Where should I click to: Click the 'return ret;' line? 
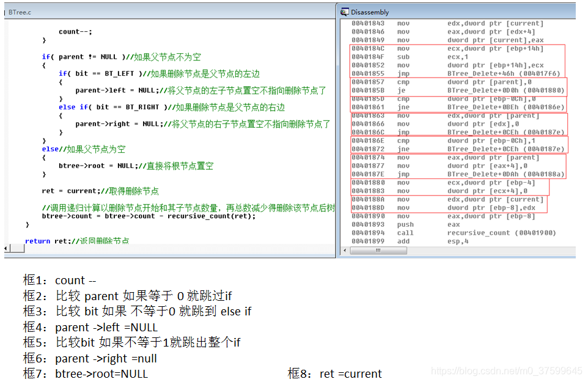coord(77,241)
